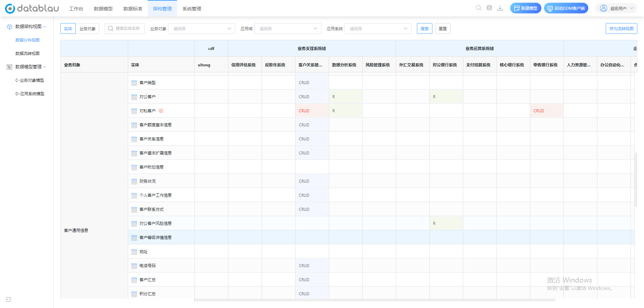This screenshot has height=308, width=644.
Task: Open the 应用系统 filter dropdown
Action: pos(378,28)
